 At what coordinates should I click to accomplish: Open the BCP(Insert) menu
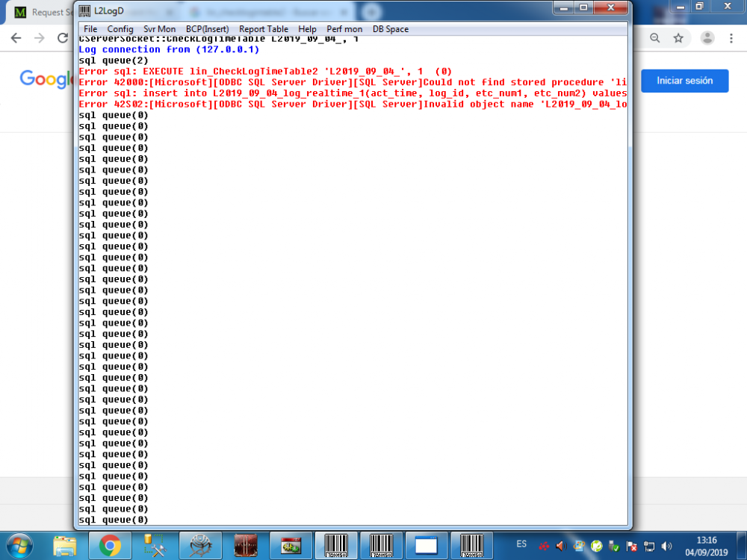coord(208,29)
